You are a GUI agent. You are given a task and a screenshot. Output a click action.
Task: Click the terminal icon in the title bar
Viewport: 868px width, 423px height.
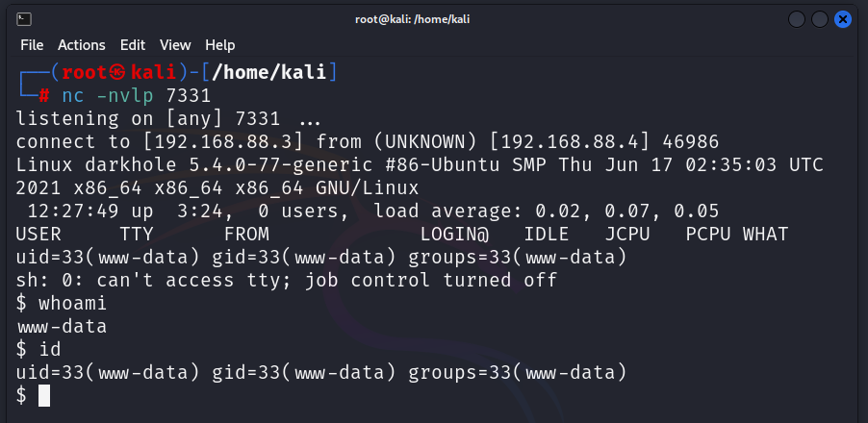24,19
